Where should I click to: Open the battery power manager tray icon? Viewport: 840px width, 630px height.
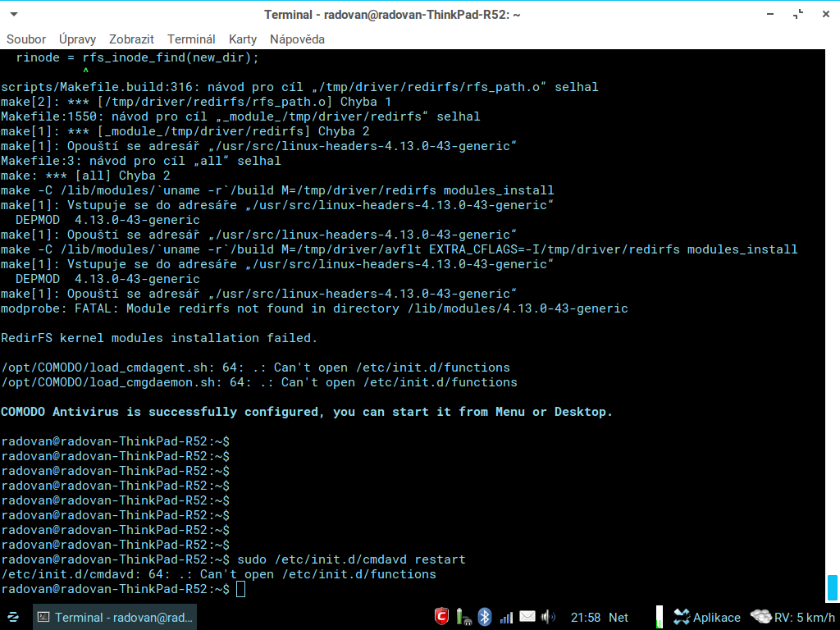(463, 617)
